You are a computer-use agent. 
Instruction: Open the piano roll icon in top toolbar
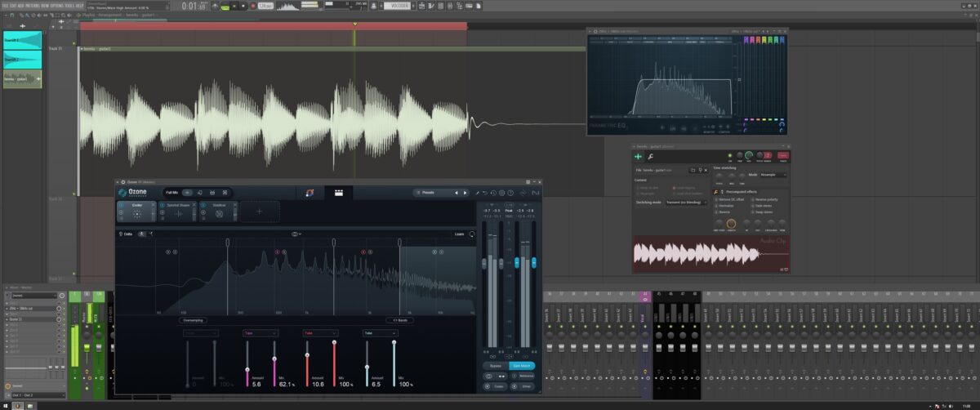pyautogui.click(x=431, y=6)
